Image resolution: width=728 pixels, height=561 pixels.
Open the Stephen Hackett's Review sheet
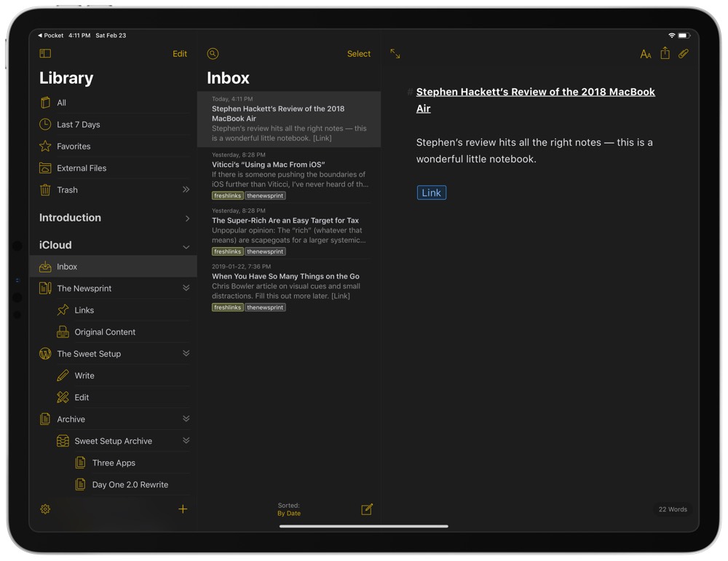(289, 119)
